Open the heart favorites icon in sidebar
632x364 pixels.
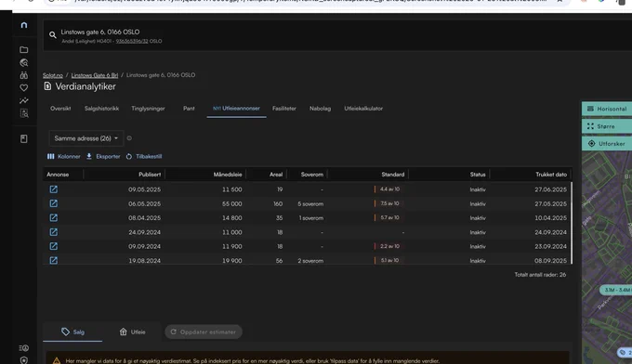click(24, 87)
